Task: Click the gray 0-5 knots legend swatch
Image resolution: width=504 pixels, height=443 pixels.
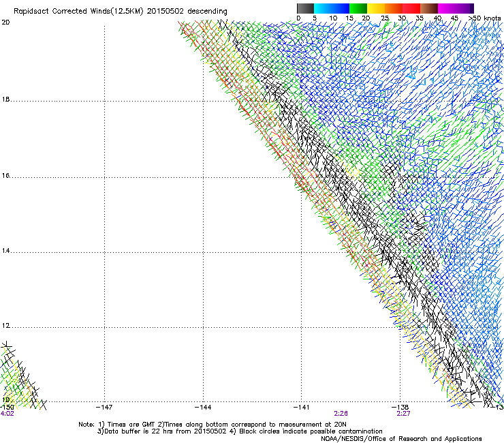Action: click(305, 8)
